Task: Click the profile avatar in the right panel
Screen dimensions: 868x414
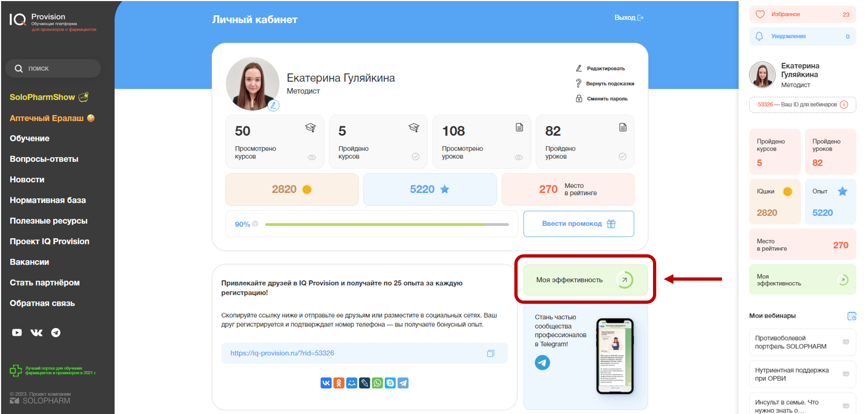Action: (x=762, y=75)
